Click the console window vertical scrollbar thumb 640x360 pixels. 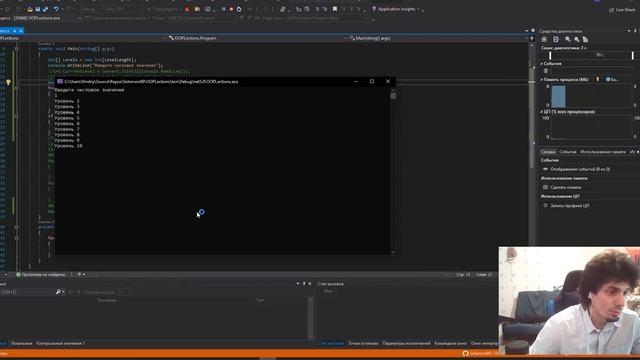[x=393, y=96]
